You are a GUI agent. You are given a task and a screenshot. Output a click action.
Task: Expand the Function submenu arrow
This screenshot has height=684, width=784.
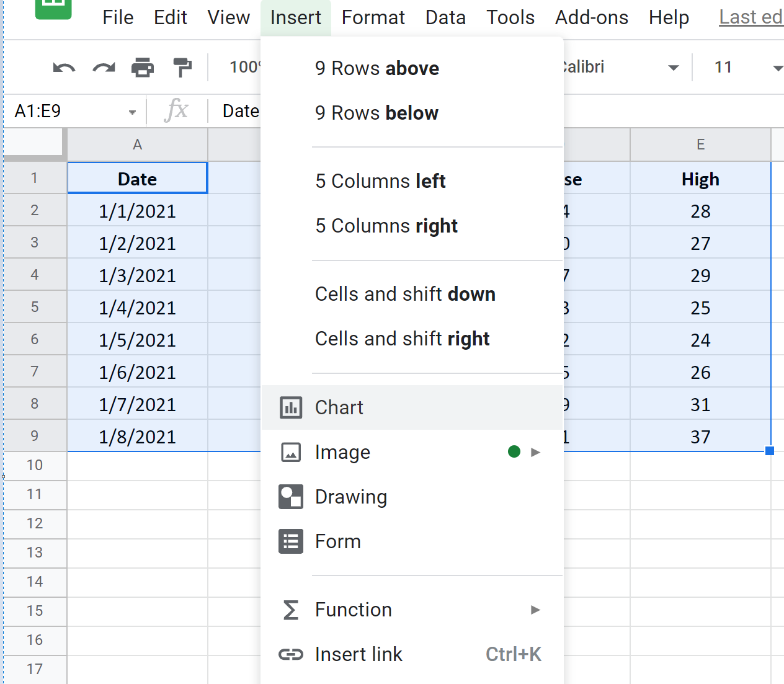pos(535,610)
